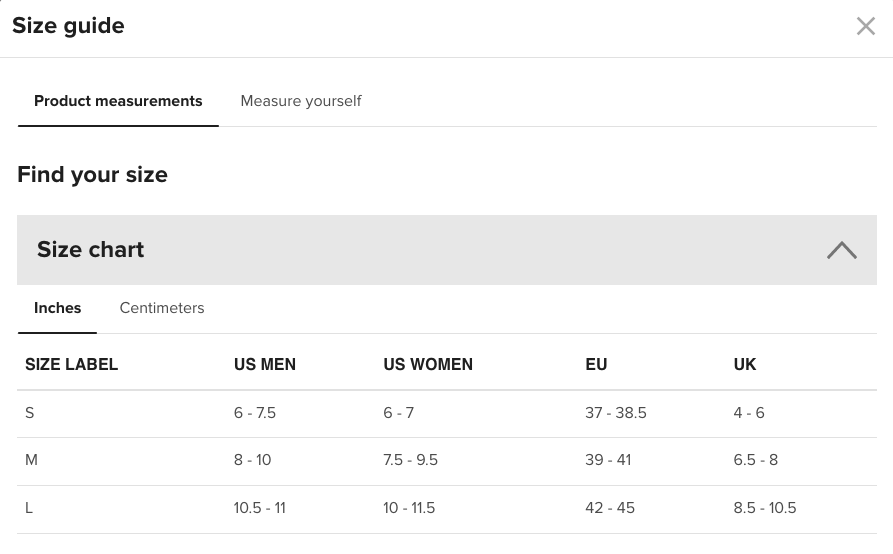Viewport: 893px width, 554px height.
Task: Select Product measurements tab
Action: (118, 101)
